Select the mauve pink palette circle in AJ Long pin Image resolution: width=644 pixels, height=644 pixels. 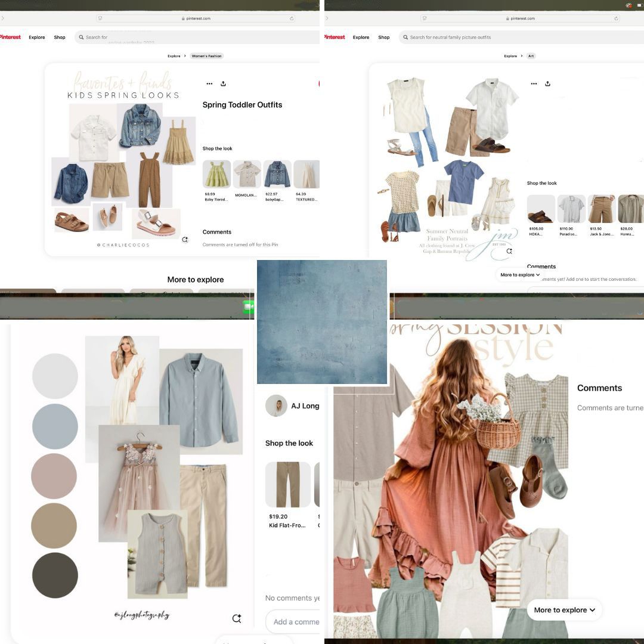(x=54, y=476)
